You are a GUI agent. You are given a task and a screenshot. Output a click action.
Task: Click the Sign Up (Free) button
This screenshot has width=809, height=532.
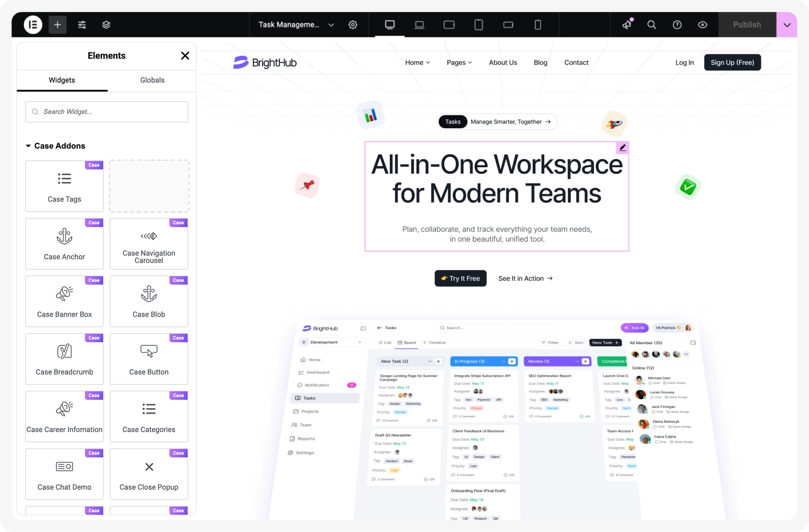pyautogui.click(x=732, y=63)
